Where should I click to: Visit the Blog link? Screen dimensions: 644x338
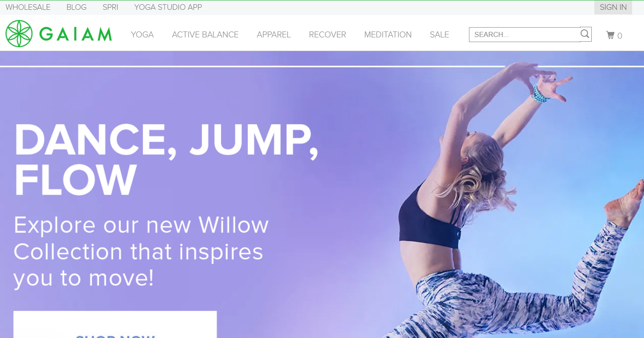pyautogui.click(x=76, y=7)
